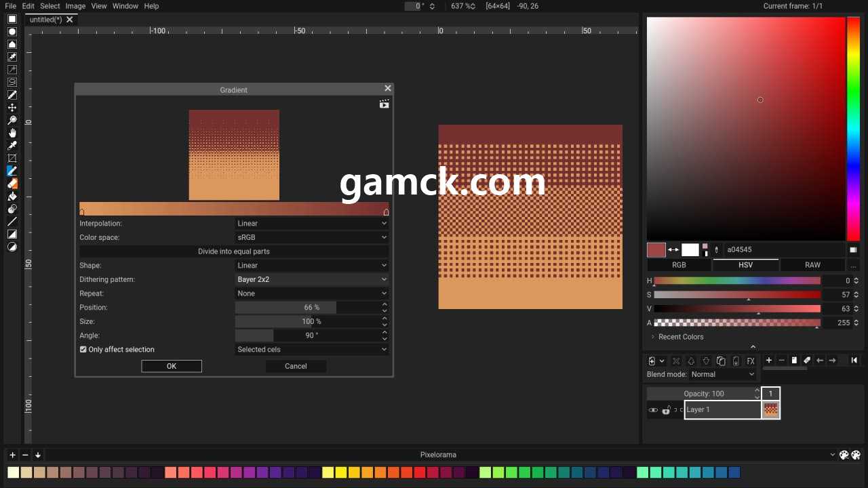Close the Gradient dialog
This screenshot has width=868, height=488.
tap(388, 89)
